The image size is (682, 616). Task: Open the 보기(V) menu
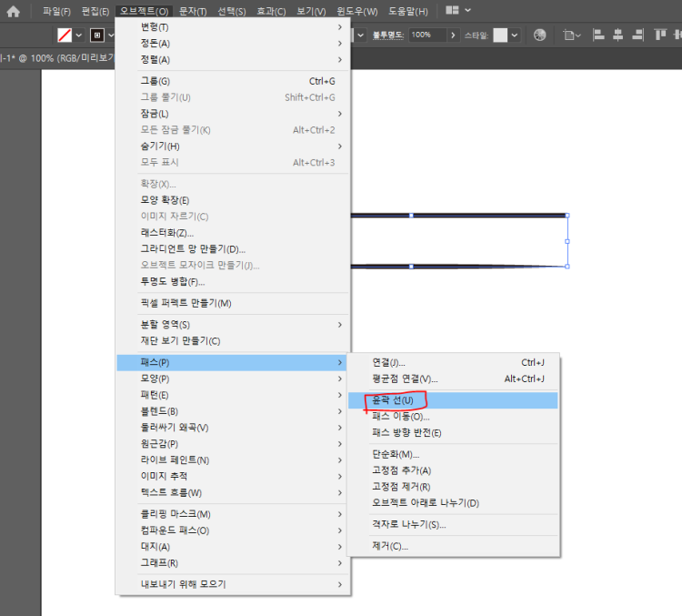[x=311, y=11]
